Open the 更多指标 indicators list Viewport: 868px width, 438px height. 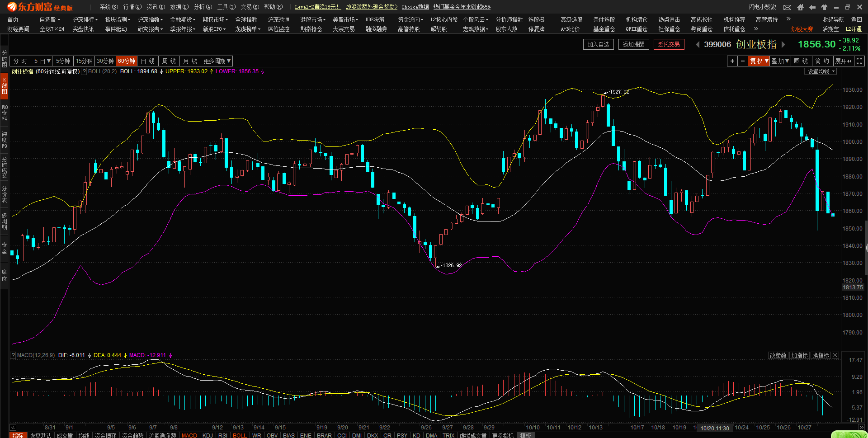click(x=503, y=435)
